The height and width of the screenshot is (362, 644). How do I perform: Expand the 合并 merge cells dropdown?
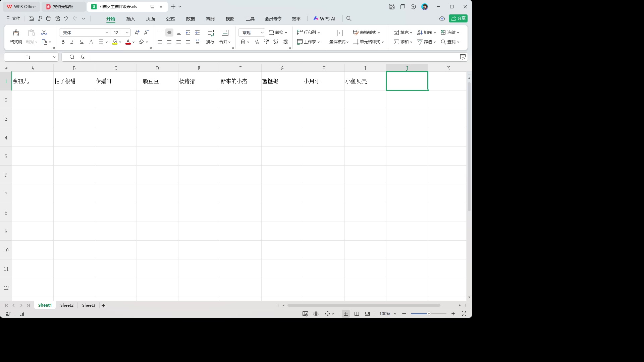click(x=229, y=42)
